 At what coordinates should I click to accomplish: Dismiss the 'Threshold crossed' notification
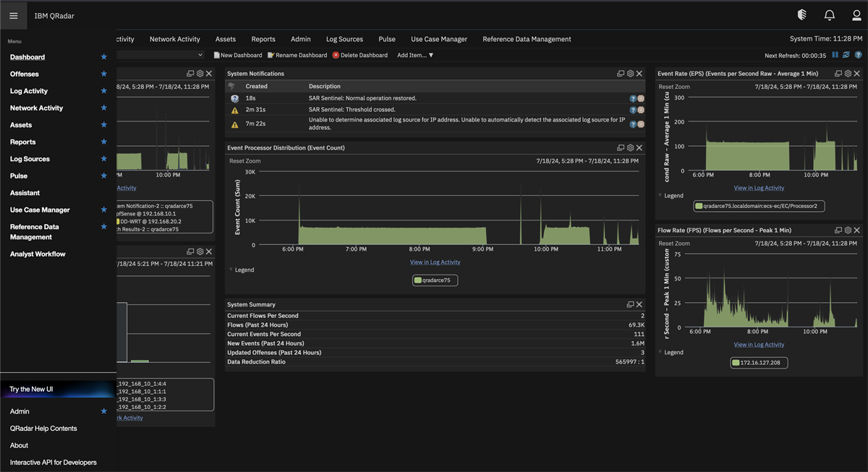(x=641, y=110)
